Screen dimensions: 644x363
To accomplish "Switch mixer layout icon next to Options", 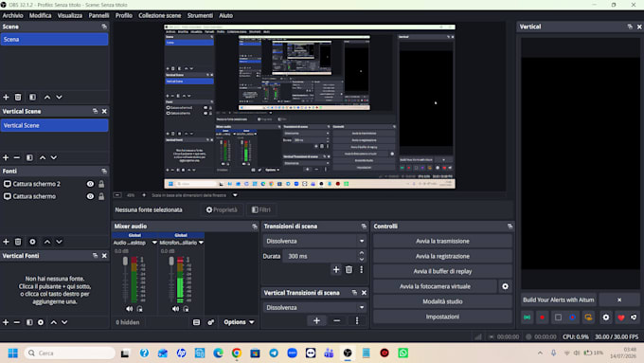I will (196, 322).
